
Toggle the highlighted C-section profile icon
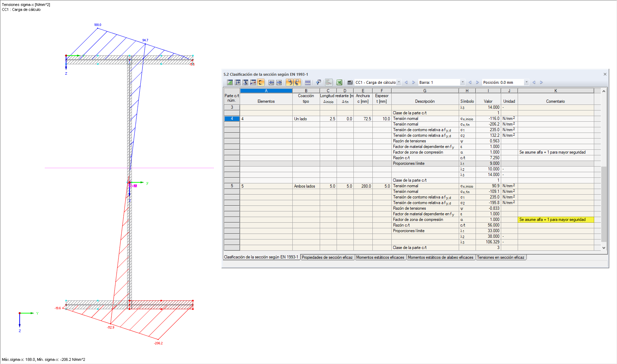(261, 82)
